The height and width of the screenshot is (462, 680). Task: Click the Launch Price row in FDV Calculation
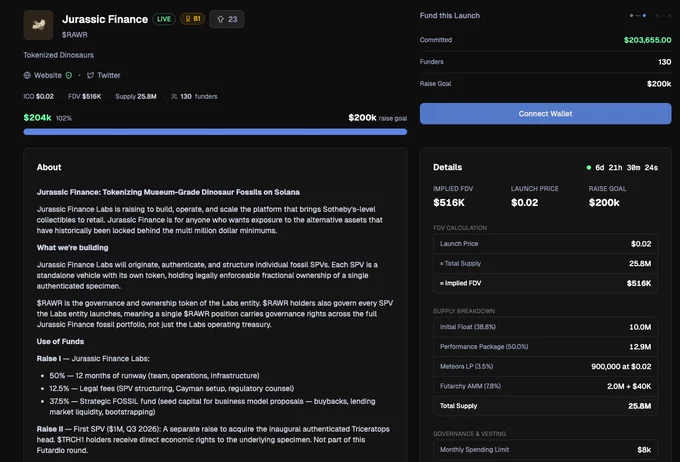pos(545,244)
